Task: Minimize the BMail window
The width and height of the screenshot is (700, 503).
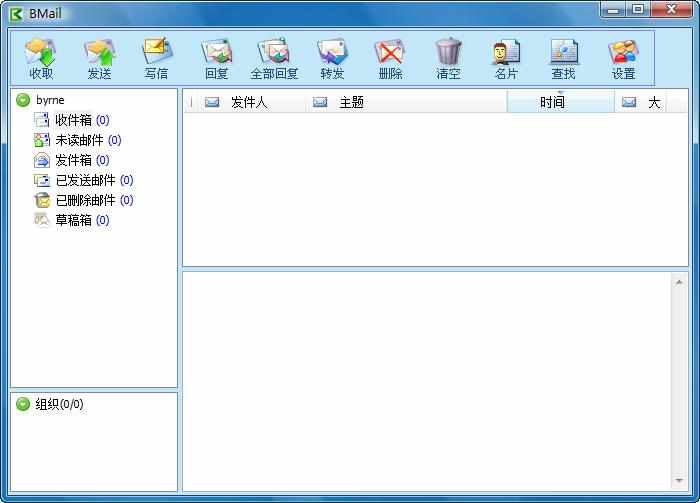Action: coord(615,10)
